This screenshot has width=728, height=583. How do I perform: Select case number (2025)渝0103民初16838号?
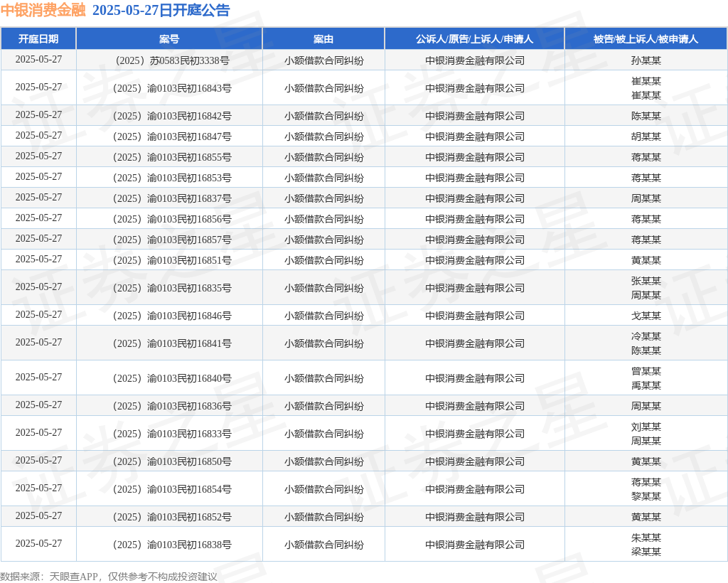[172, 545]
